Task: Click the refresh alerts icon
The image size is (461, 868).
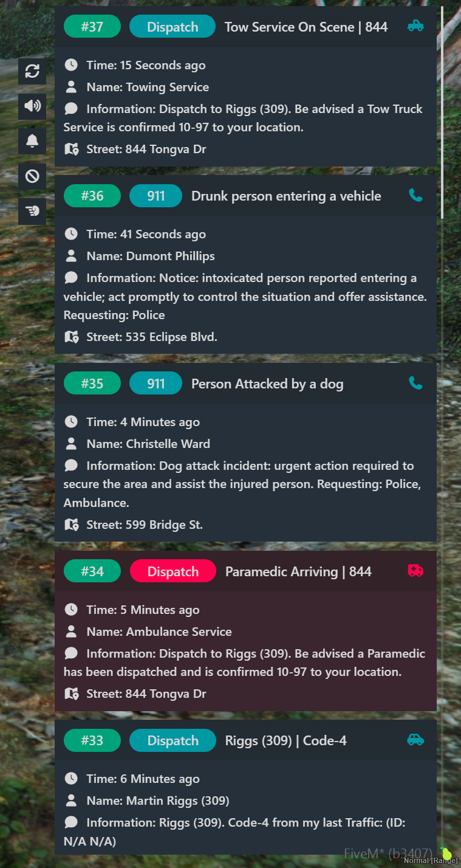Action: [32, 72]
